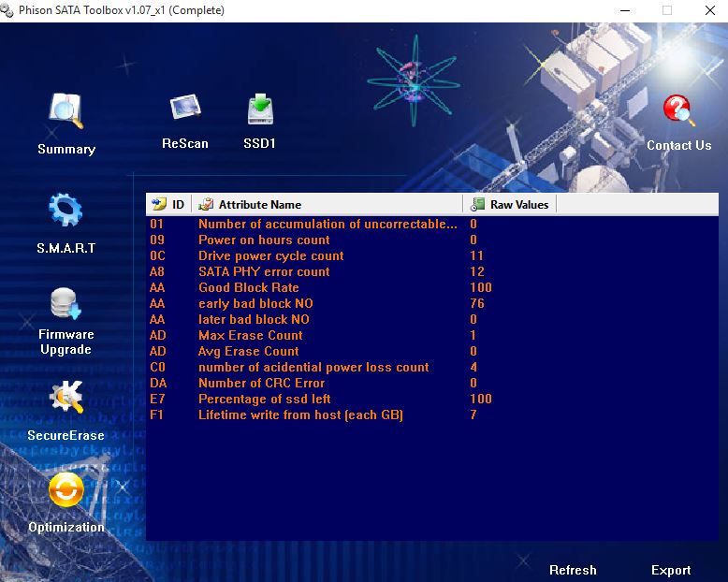728x582 pixels.
Task: Click ID cell 'DA'
Action: click(x=158, y=383)
